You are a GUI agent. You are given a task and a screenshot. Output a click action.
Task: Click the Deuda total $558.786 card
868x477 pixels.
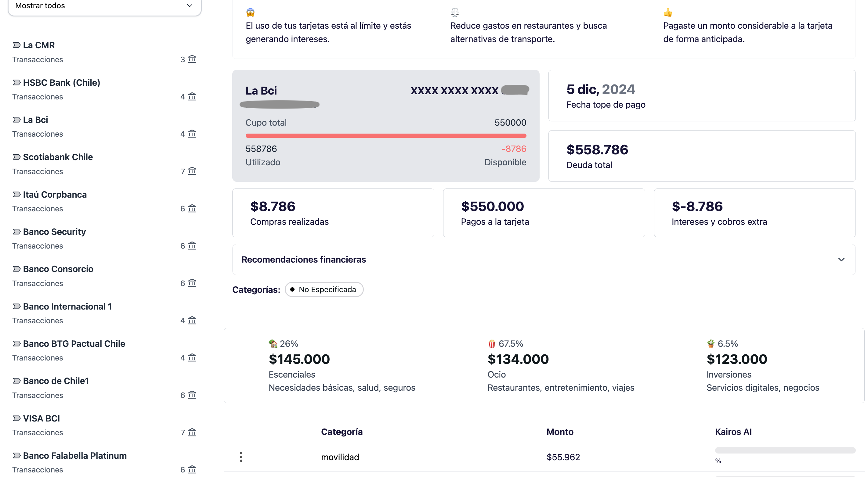click(702, 156)
